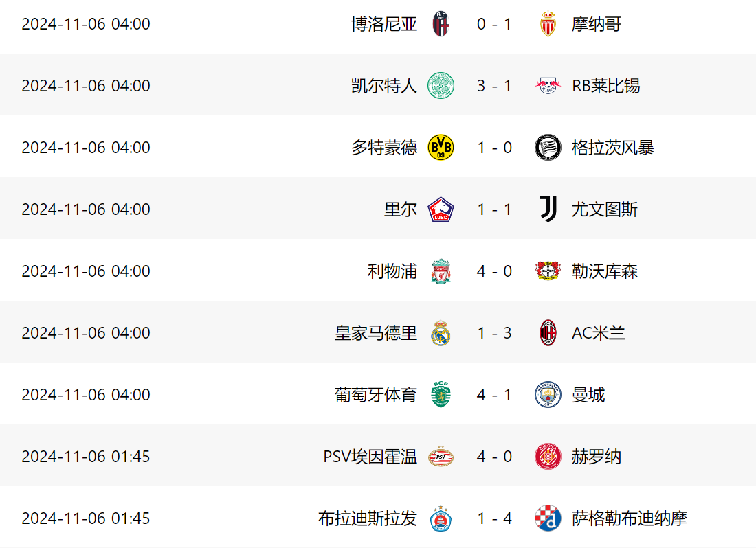The image size is (756, 548).
Task: Click the Real Madrid crest
Action: tap(441, 333)
